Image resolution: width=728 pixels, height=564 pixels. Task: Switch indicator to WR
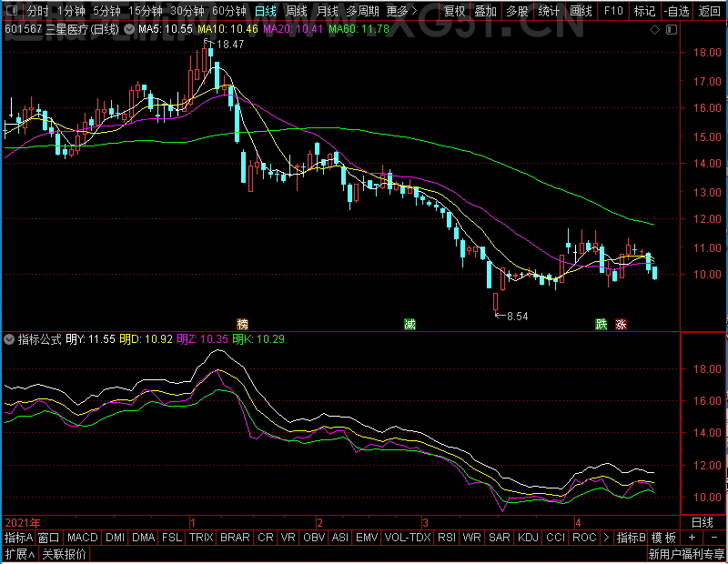[x=471, y=538]
